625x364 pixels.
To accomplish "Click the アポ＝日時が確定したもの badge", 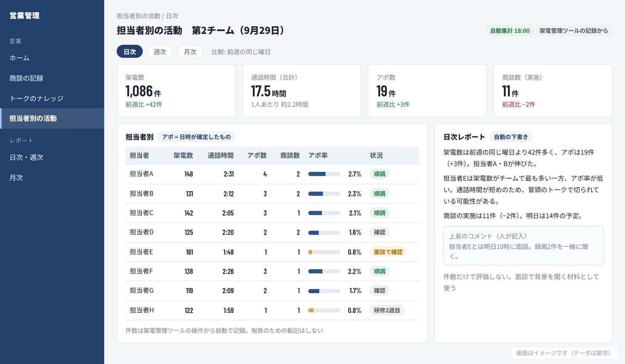I will 196,137.
